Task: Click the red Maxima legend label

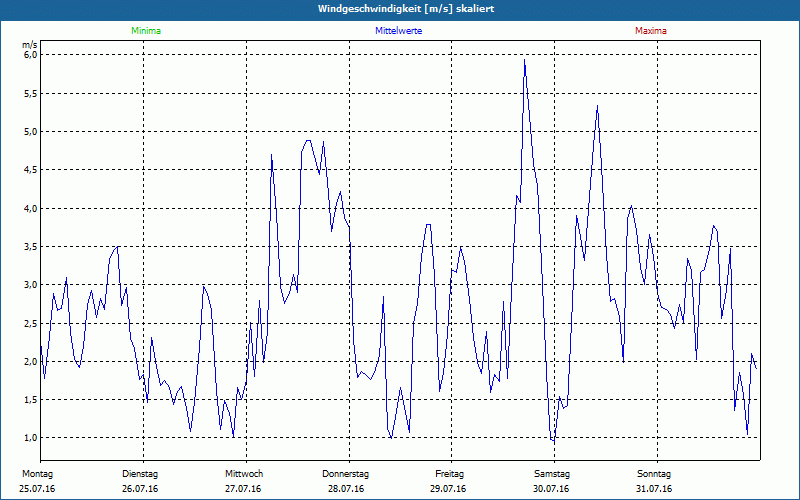Action: [x=651, y=31]
